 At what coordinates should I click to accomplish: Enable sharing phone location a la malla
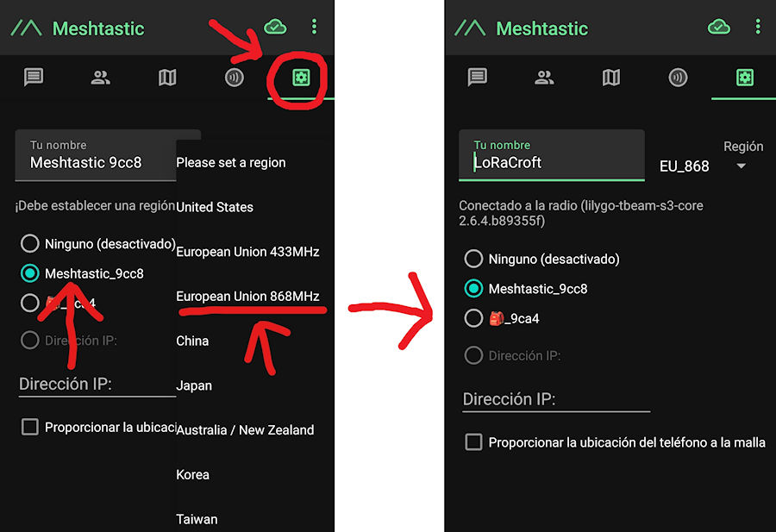click(x=473, y=442)
